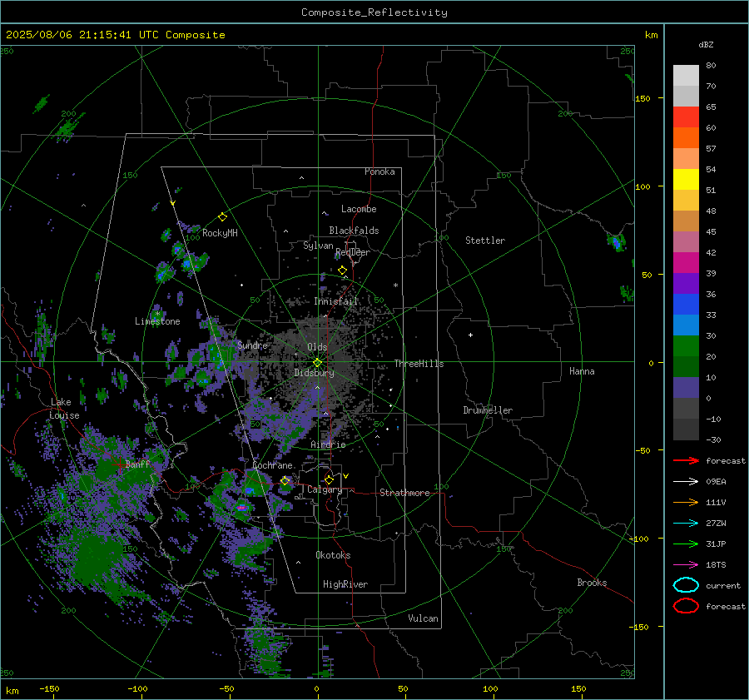The width and height of the screenshot is (749, 700).
Task: Click the Airdrie city label
Action: (328, 444)
